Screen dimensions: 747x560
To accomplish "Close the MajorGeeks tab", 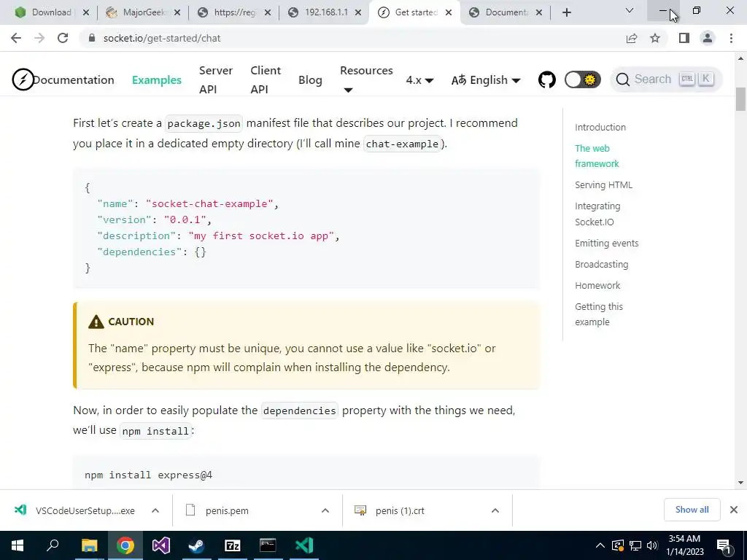I will click(x=177, y=13).
